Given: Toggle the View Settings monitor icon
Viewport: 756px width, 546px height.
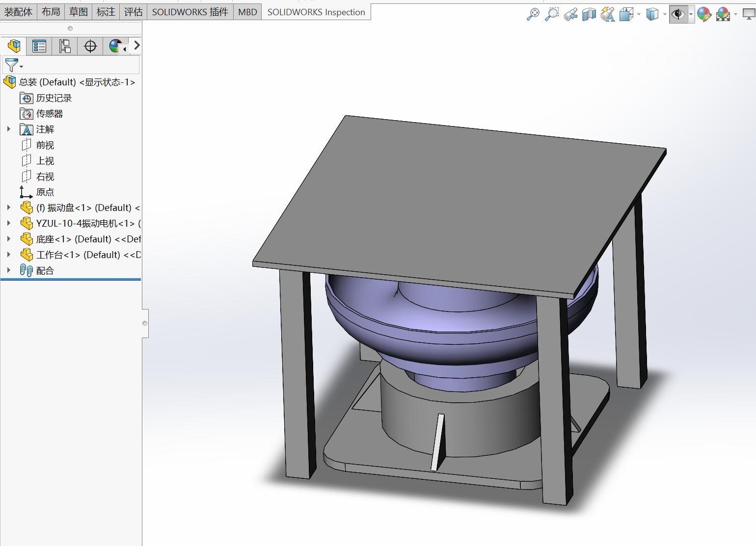Looking at the screenshot, I should coord(749,14).
